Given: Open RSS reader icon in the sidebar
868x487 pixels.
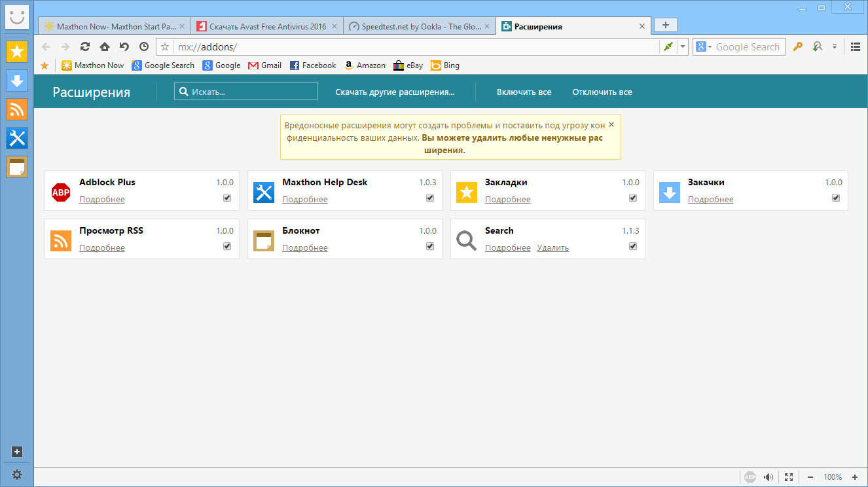Looking at the screenshot, I should click(x=17, y=109).
